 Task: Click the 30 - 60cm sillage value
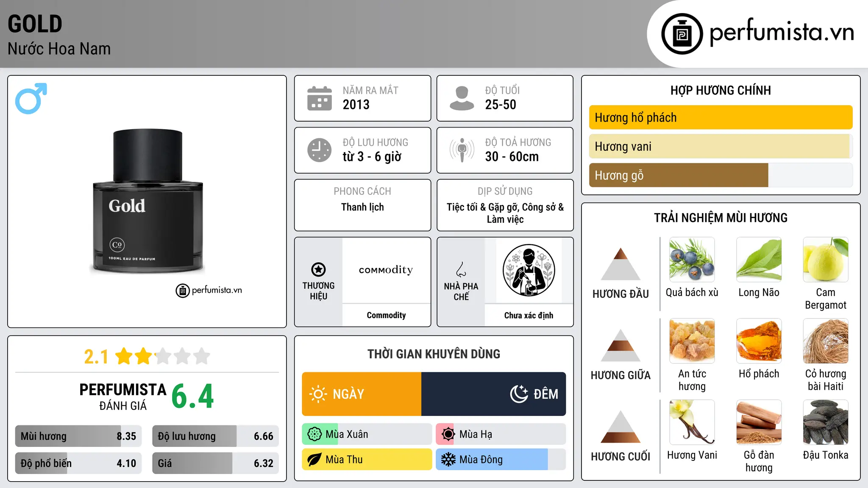point(512,157)
